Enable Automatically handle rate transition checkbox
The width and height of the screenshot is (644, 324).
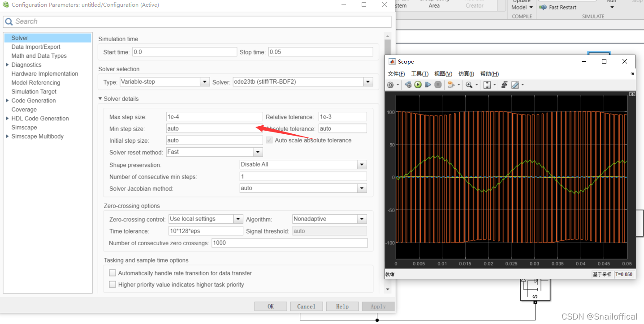pyautogui.click(x=112, y=273)
